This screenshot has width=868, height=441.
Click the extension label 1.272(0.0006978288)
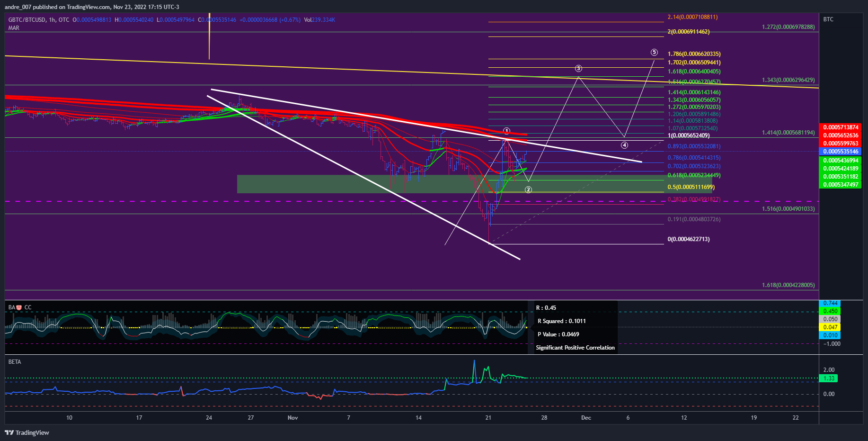pos(788,27)
